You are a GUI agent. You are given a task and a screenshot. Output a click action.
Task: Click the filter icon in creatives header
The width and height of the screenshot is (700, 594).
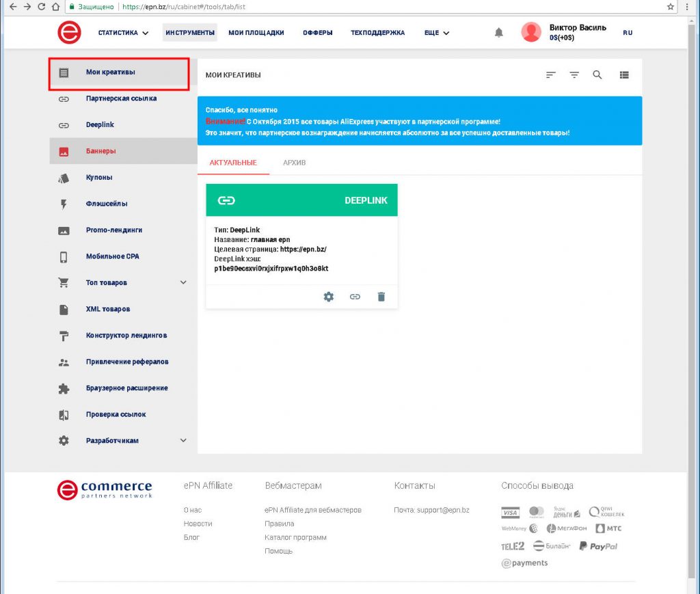pyautogui.click(x=574, y=75)
